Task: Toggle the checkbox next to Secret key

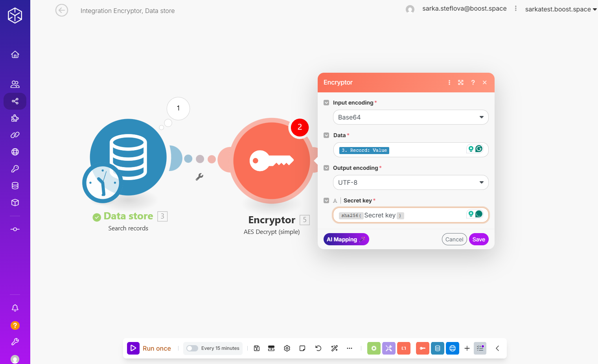Action: [x=326, y=200]
